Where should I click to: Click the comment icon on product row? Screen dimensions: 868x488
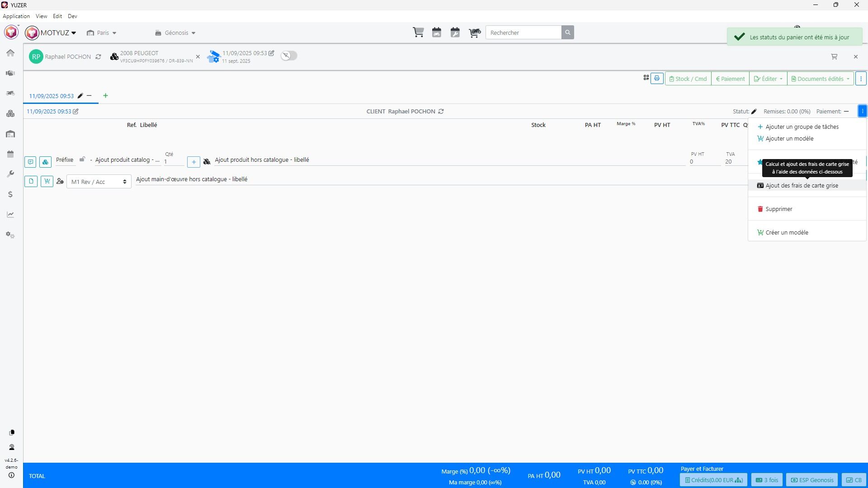tap(30, 162)
